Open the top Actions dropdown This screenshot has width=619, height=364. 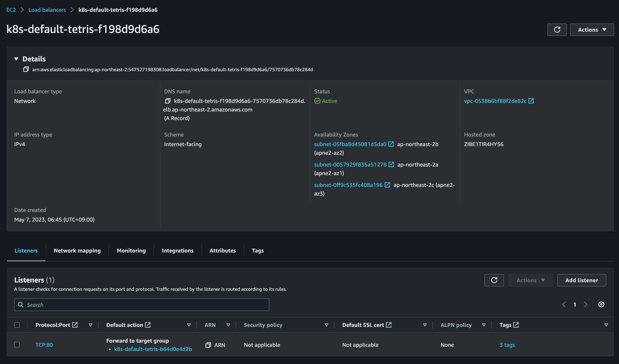pos(592,30)
